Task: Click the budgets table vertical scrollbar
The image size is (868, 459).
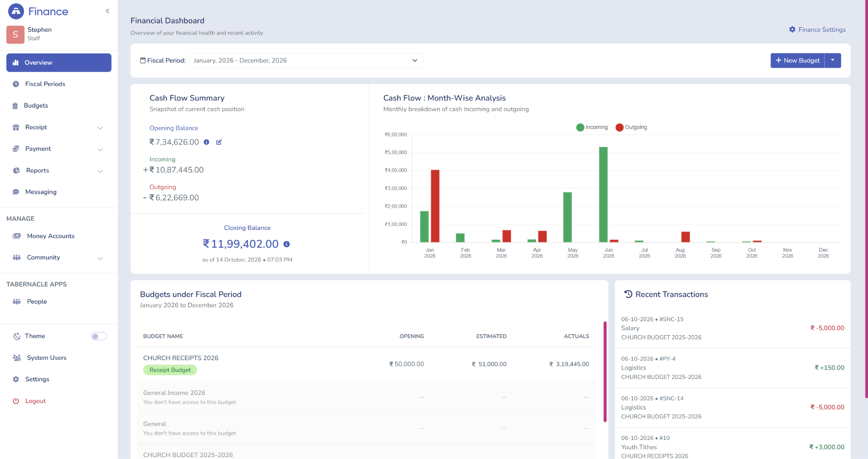Action: pyautogui.click(x=605, y=372)
